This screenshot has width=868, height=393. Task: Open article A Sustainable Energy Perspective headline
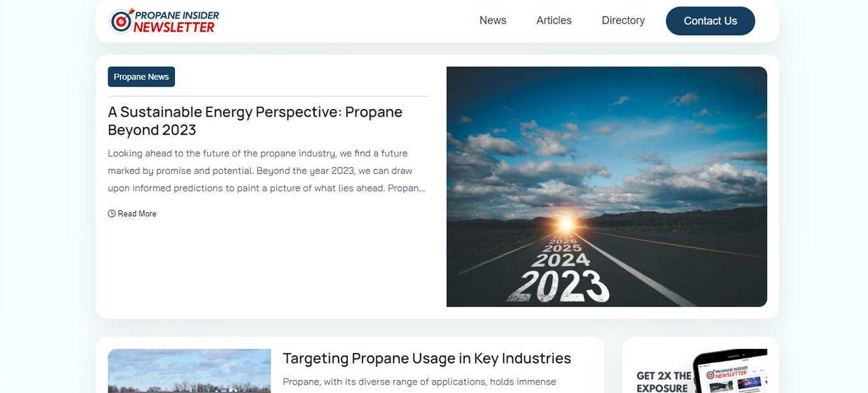255,121
